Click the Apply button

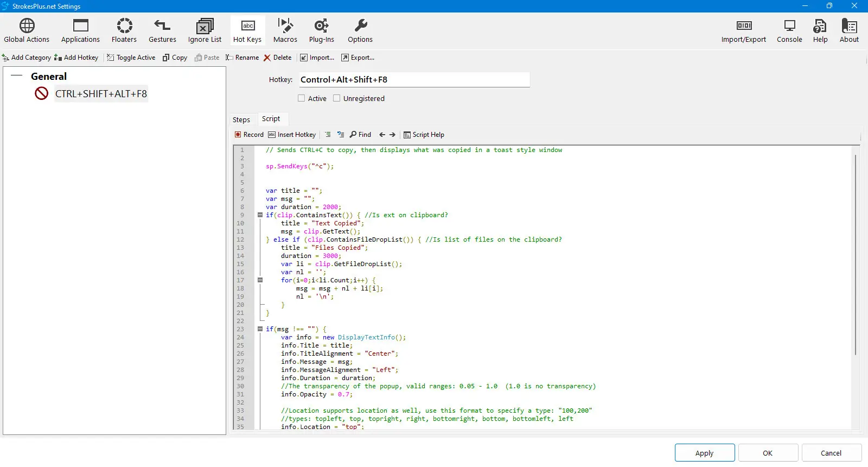click(x=705, y=453)
